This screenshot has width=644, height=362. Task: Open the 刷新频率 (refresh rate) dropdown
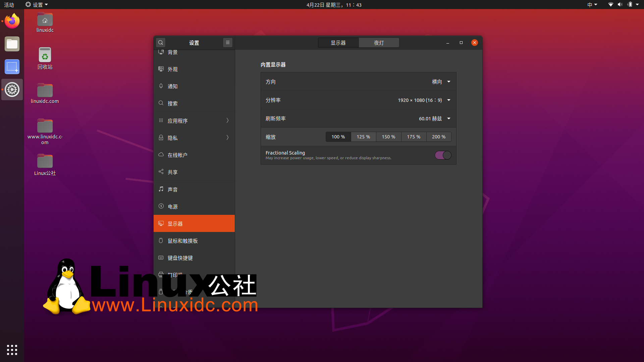(434, 118)
